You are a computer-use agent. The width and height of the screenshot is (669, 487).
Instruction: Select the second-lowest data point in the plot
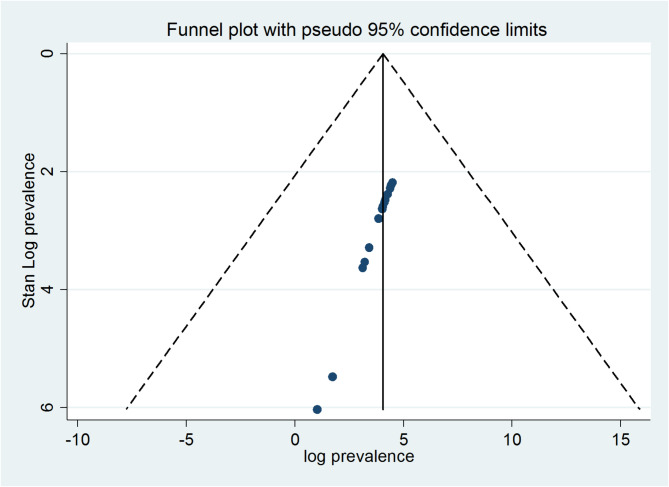pos(332,376)
